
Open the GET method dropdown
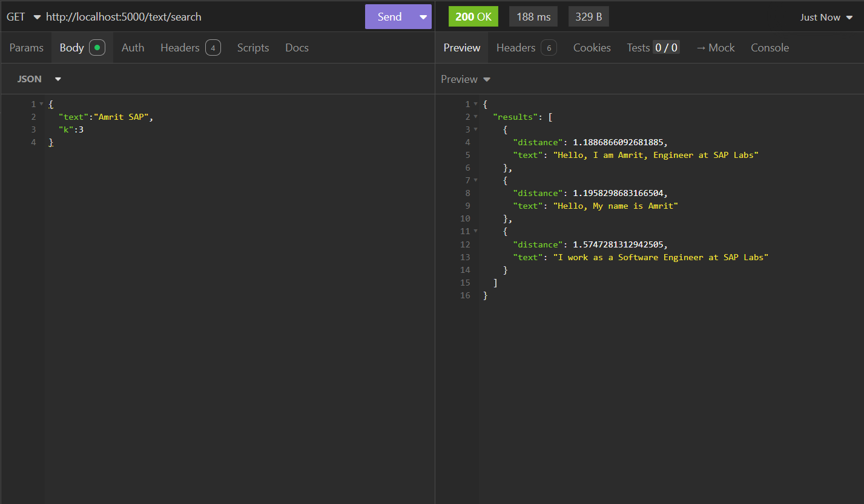click(x=24, y=17)
